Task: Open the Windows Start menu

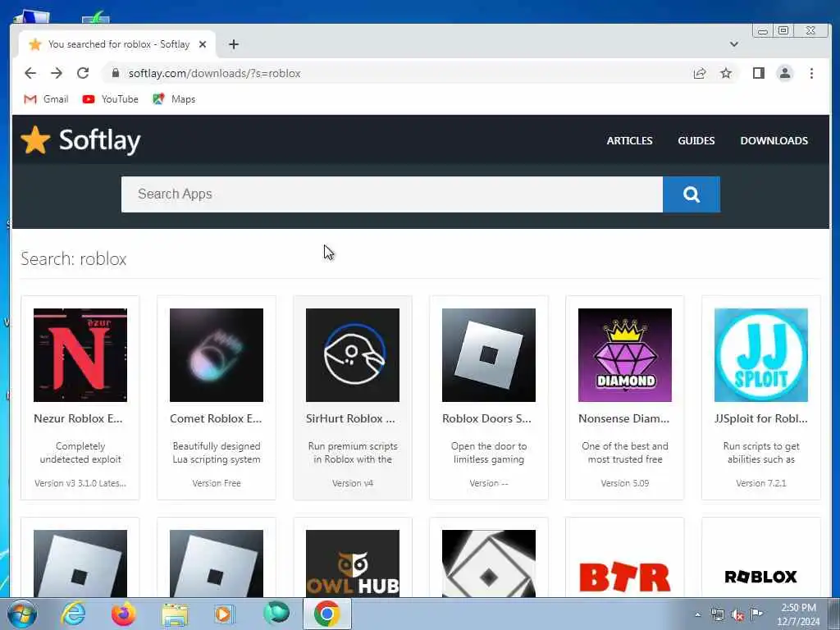Action: click(22, 614)
